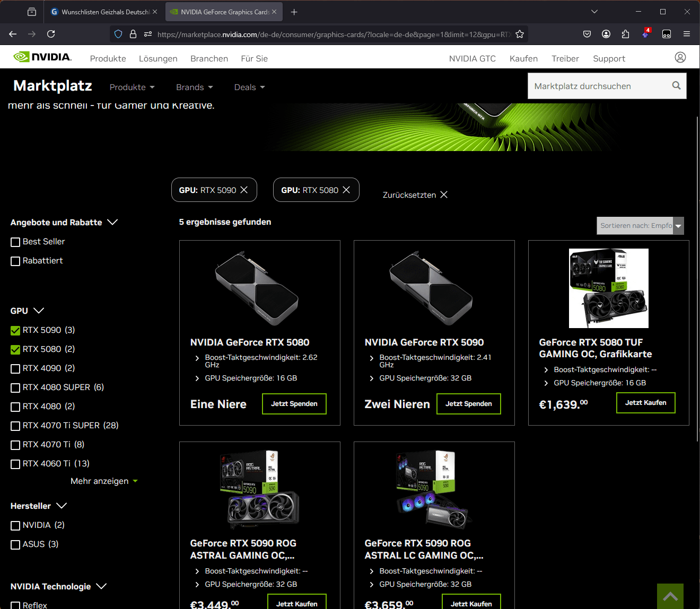Check the Best Seller checkbox
The image size is (700, 609).
point(15,242)
